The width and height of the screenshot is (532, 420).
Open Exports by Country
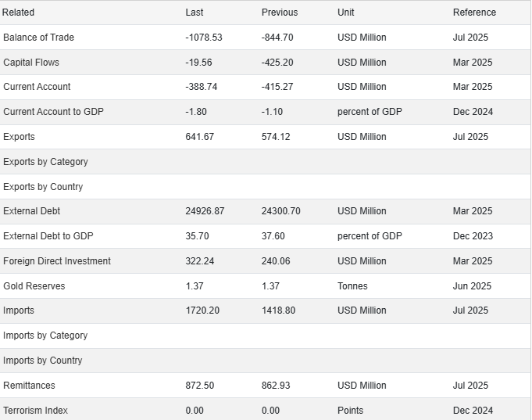click(x=43, y=187)
